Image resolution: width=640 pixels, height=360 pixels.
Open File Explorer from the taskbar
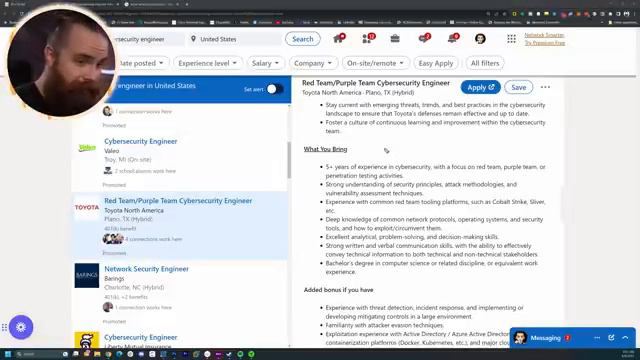[97, 354]
